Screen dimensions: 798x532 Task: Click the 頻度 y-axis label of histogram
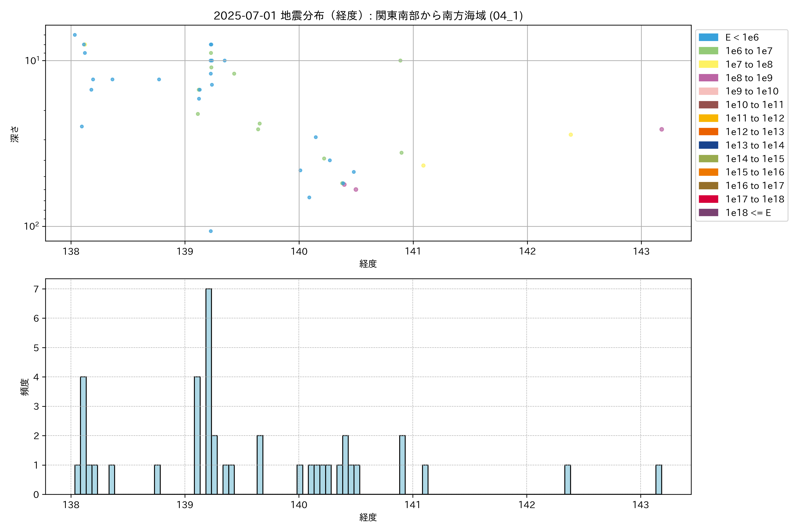(x=25, y=387)
